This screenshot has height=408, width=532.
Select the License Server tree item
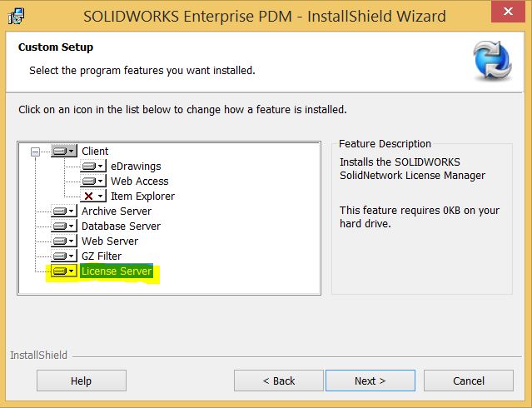[x=116, y=271]
